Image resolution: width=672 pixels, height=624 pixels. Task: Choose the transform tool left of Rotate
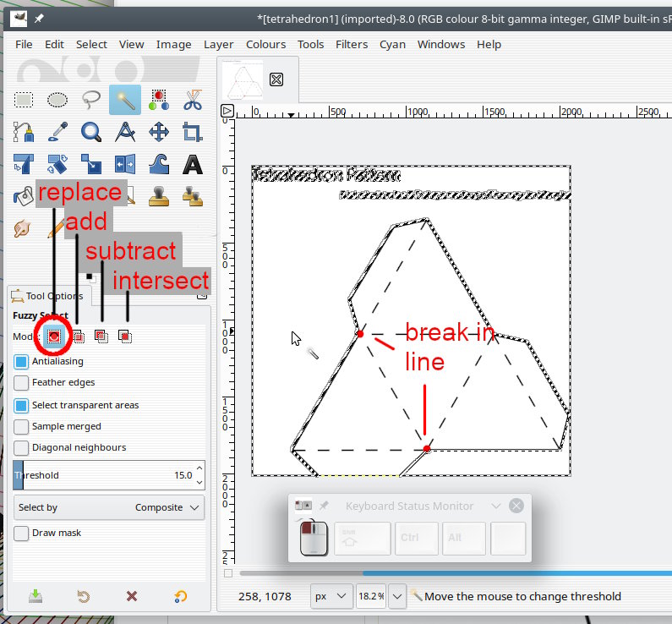(24, 164)
